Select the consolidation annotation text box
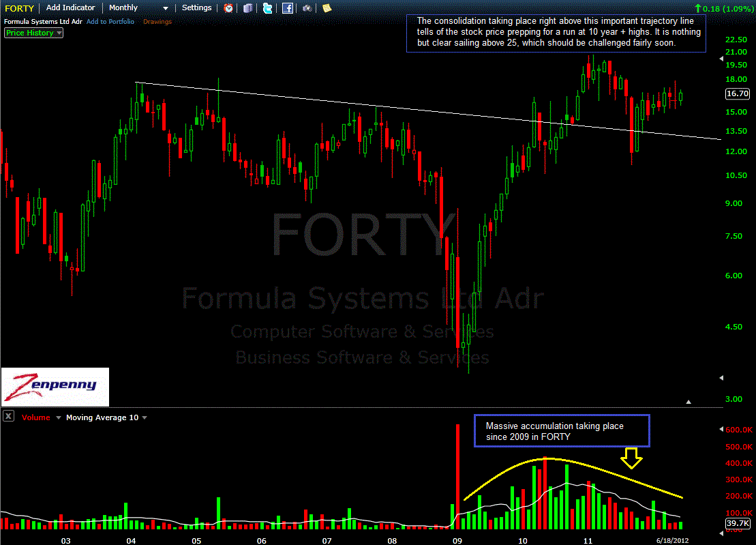Viewport: 756px width, 545px height. (x=556, y=33)
